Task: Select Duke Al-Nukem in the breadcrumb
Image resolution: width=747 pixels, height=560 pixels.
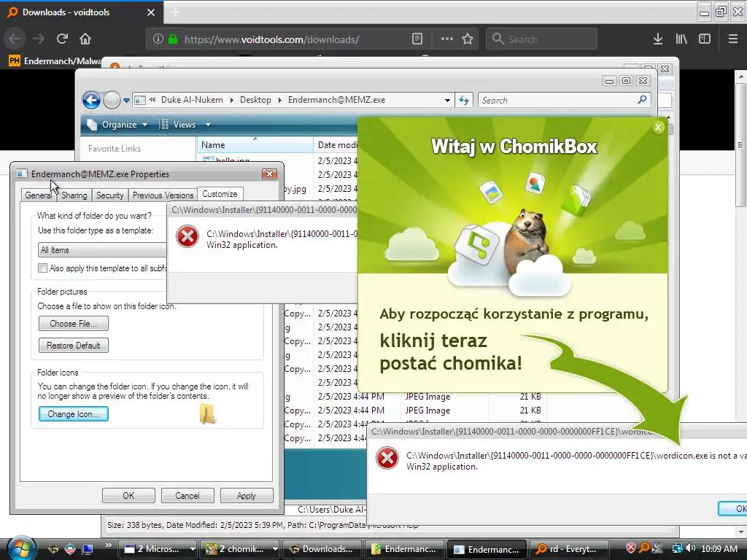Action: [x=192, y=100]
